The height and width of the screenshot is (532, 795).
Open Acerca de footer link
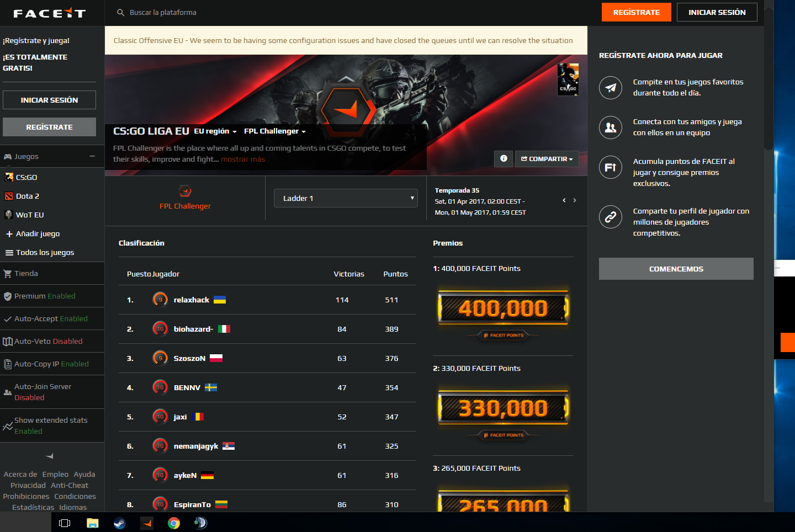tap(20, 474)
